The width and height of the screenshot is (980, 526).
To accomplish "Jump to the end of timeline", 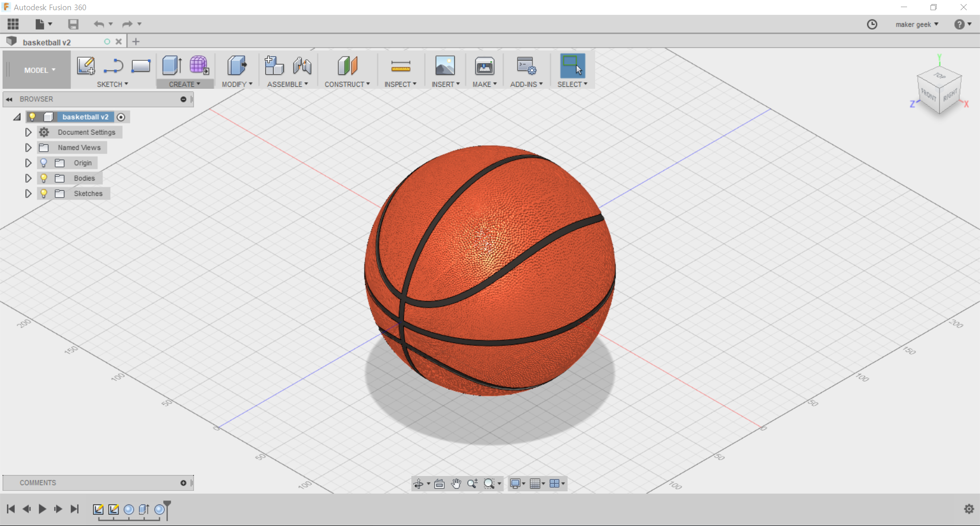I will point(75,509).
